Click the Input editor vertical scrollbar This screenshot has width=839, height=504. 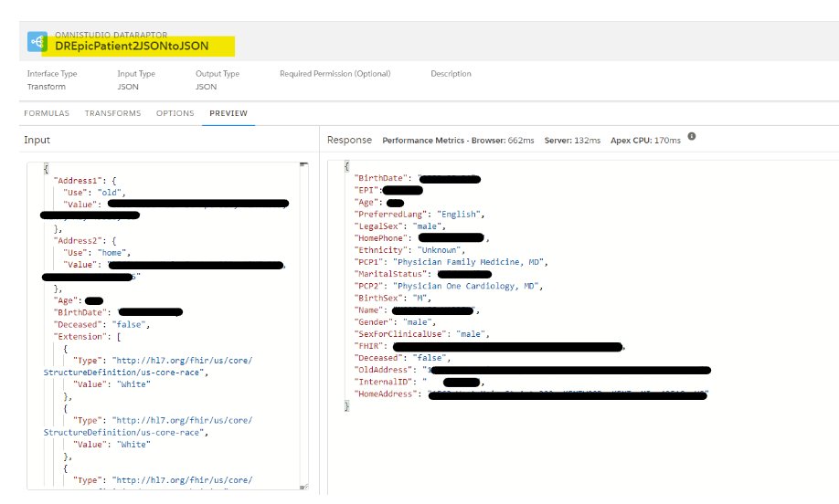(x=304, y=325)
